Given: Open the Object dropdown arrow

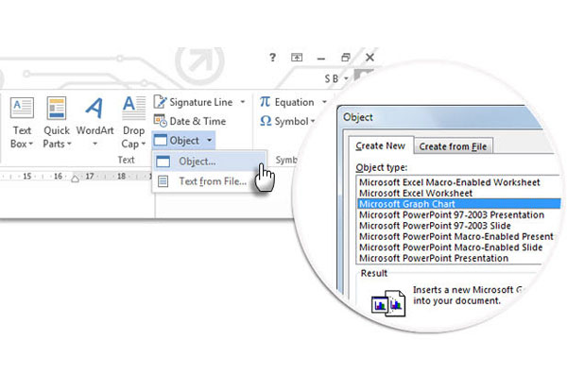Looking at the screenshot, I should [210, 140].
